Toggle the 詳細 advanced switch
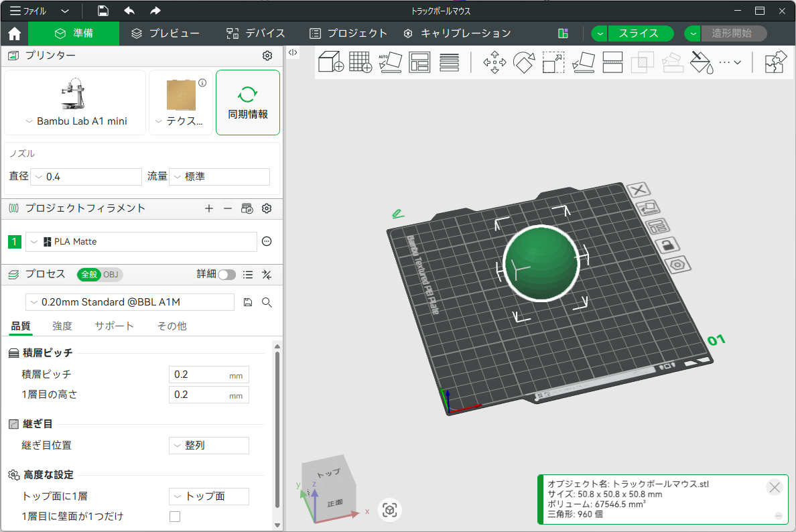 tap(227, 275)
